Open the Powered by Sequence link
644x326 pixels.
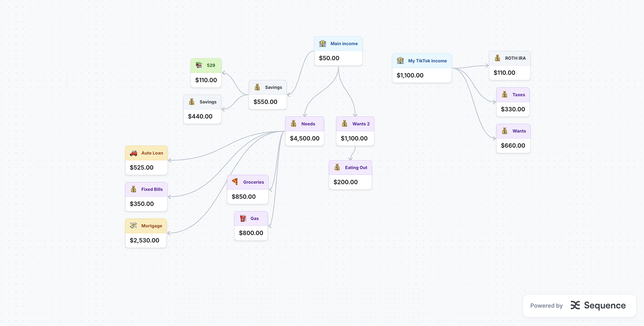[579, 306]
